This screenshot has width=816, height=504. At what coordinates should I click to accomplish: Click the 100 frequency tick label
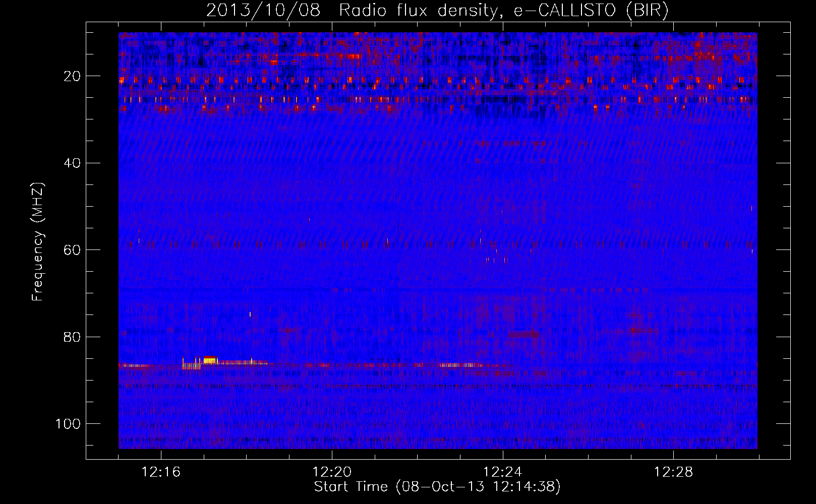tap(69, 424)
